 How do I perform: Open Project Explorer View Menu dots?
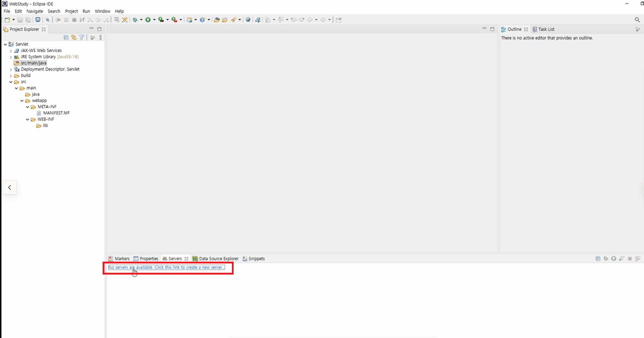(101, 37)
